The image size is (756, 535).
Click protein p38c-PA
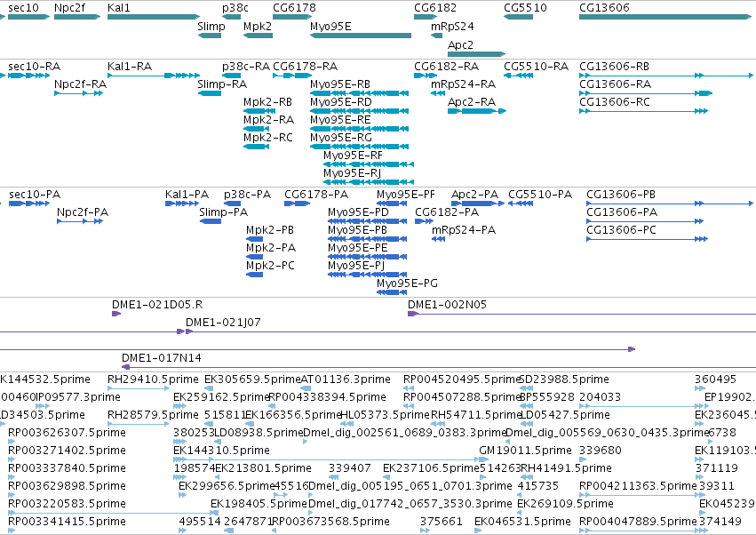point(247,195)
